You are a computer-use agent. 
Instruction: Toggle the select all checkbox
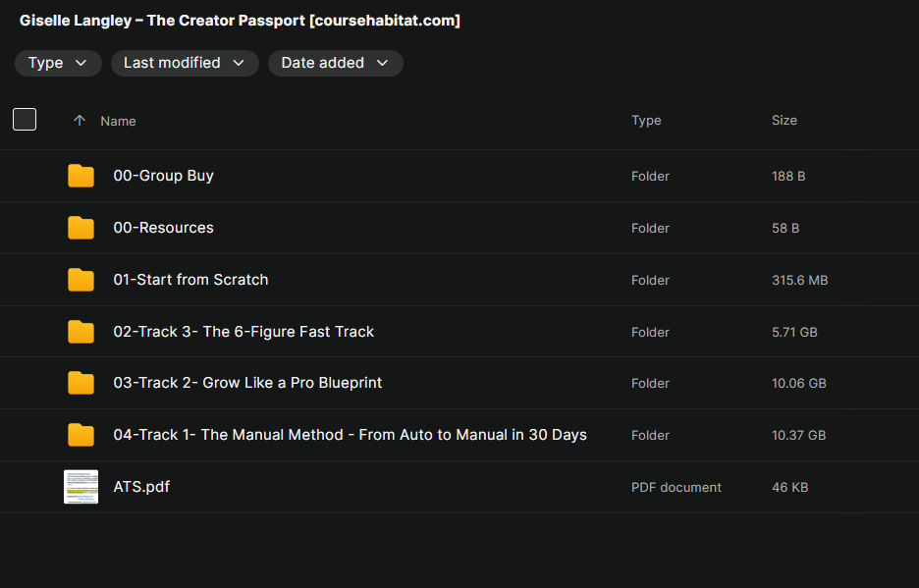point(25,120)
